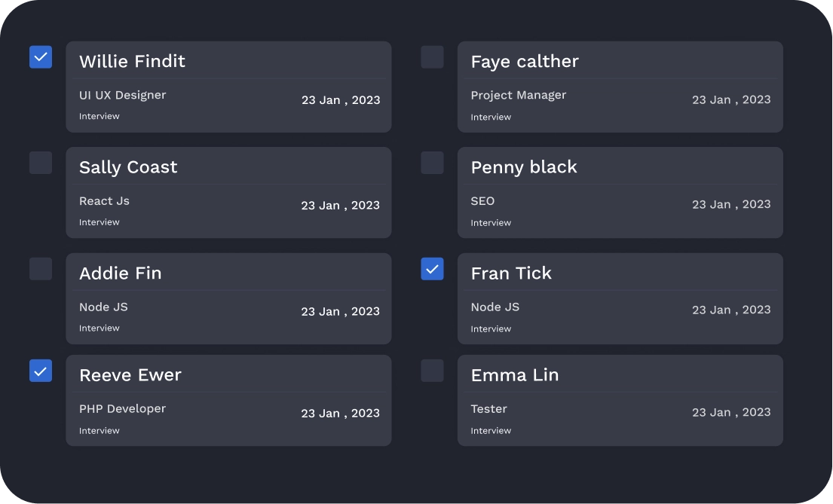
Task: Click PHP Developer under Reeve Ewer
Action: point(123,408)
